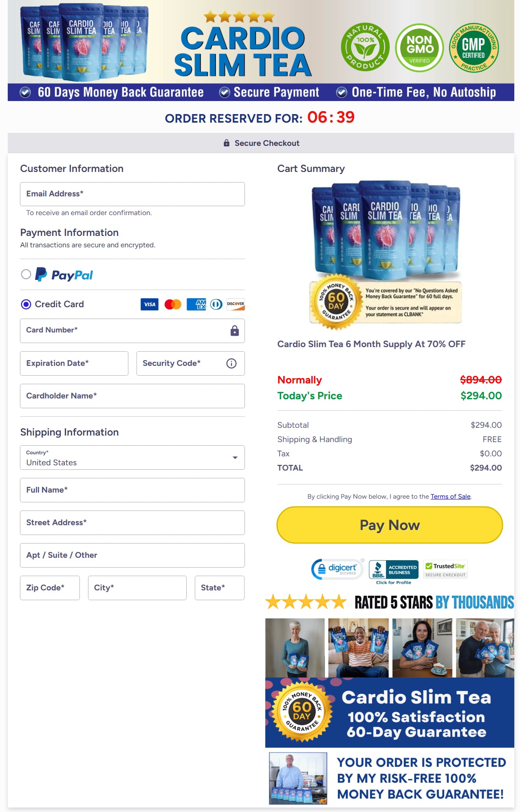Expand the State selector

pos(219,588)
